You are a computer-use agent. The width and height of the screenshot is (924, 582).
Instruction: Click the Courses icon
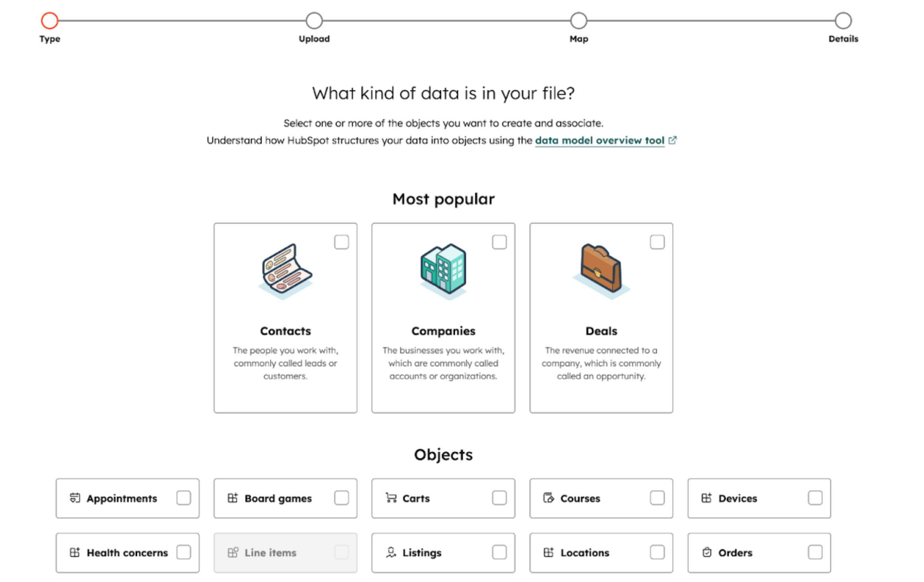[548, 498]
